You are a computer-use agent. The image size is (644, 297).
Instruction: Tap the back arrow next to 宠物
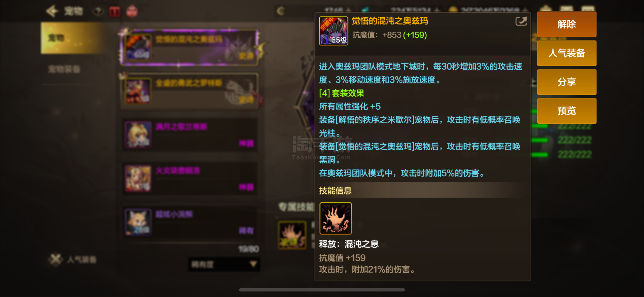pyautogui.click(x=52, y=11)
